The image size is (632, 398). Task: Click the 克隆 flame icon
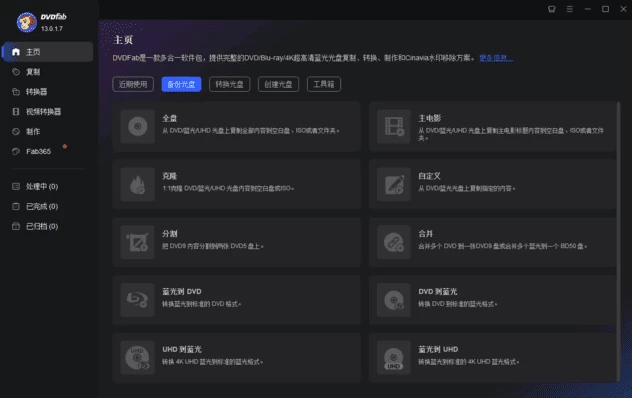pos(137,184)
